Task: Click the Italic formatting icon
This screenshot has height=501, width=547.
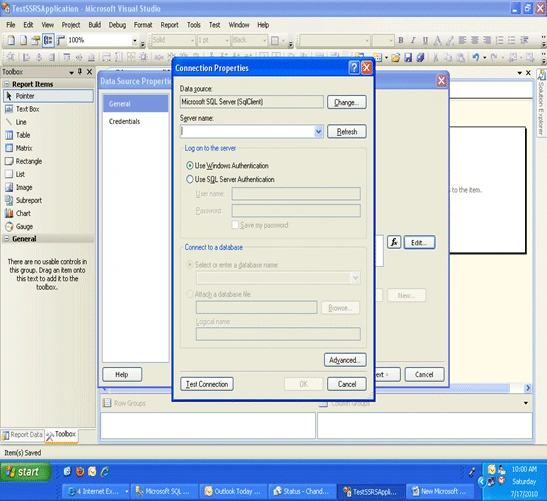Action: click(x=413, y=40)
